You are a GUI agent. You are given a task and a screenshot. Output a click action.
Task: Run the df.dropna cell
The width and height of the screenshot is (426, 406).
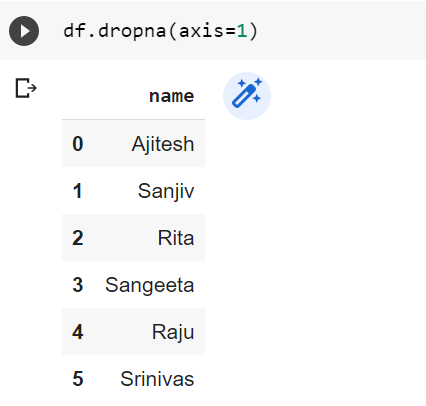(24, 31)
